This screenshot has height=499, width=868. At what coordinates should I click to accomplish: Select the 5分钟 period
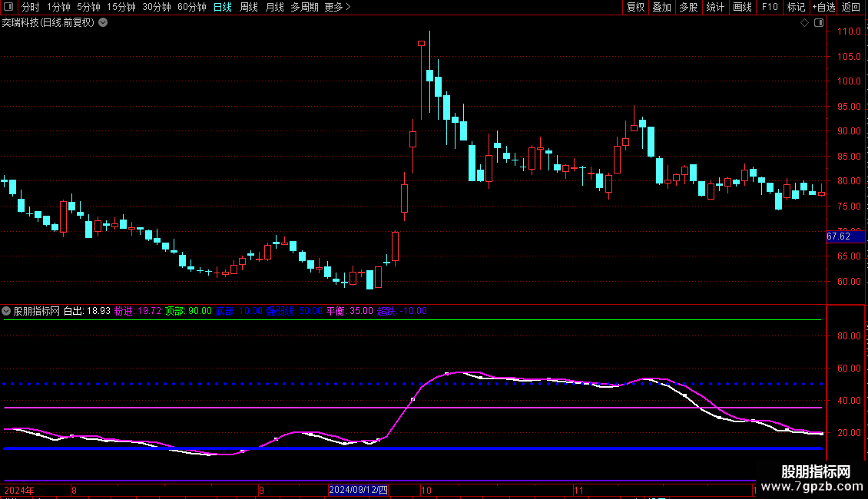pyautogui.click(x=88, y=7)
